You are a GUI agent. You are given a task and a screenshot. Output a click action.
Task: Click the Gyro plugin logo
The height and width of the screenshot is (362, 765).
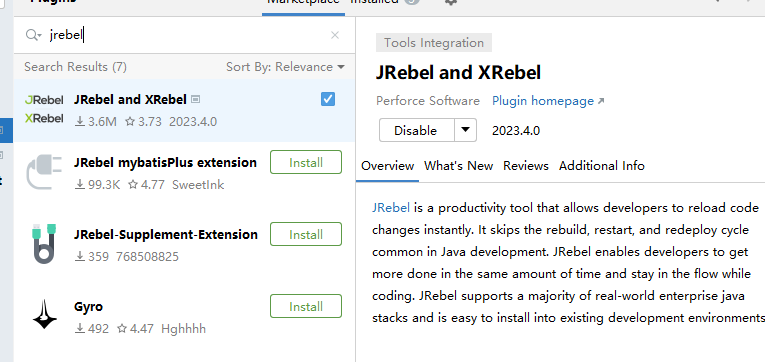pos(44,315)
